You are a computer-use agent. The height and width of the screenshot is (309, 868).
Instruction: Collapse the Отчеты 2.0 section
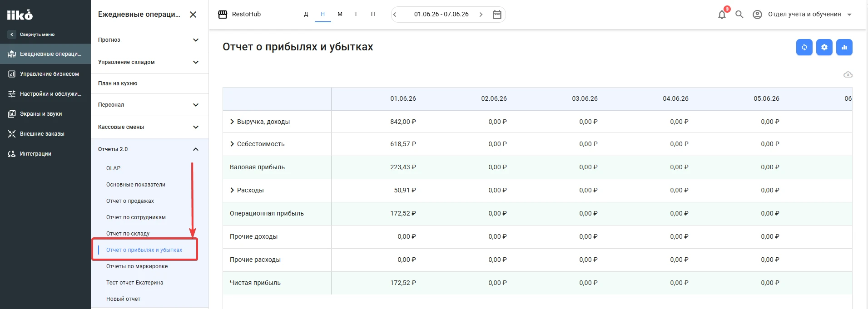(x=149, y=149)
